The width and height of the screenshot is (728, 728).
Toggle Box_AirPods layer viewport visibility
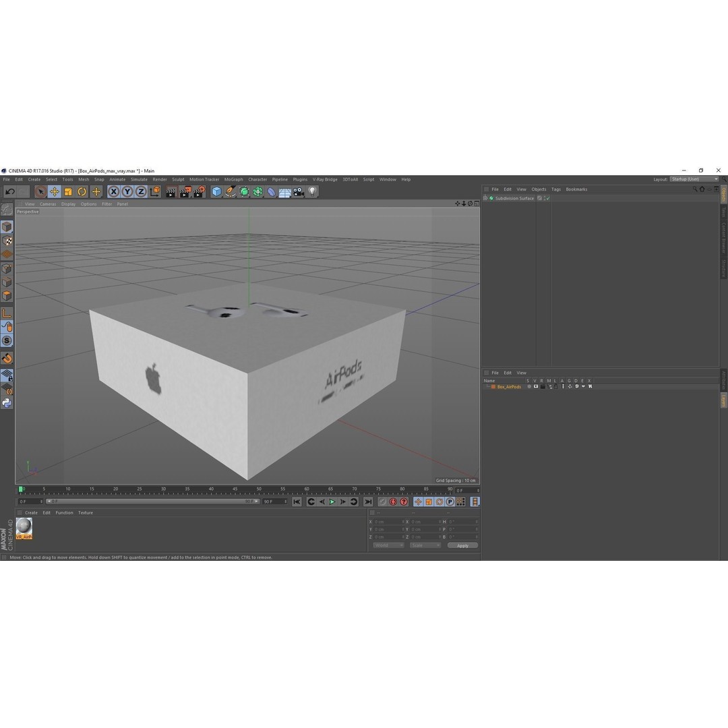(536, 387)
